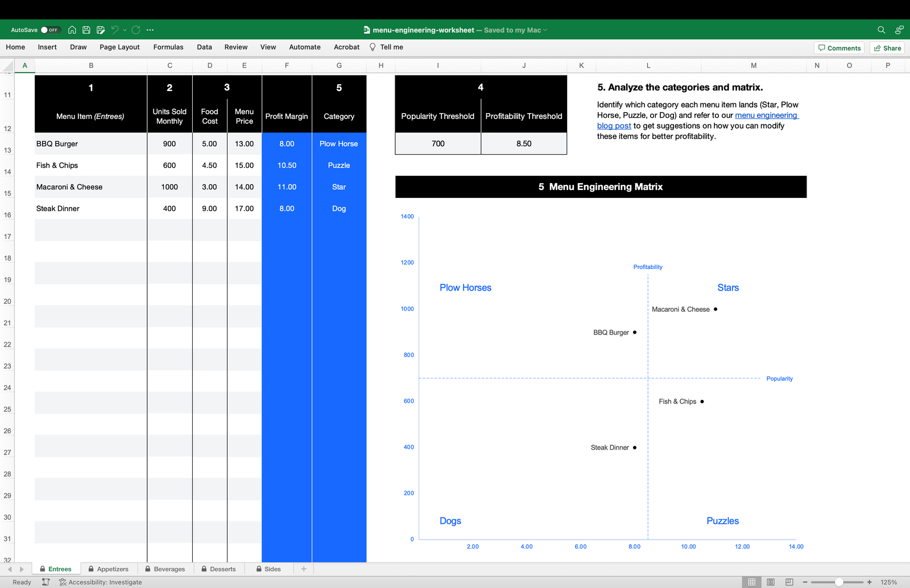
Task: Click the Share button
Action: coord(887,48)
